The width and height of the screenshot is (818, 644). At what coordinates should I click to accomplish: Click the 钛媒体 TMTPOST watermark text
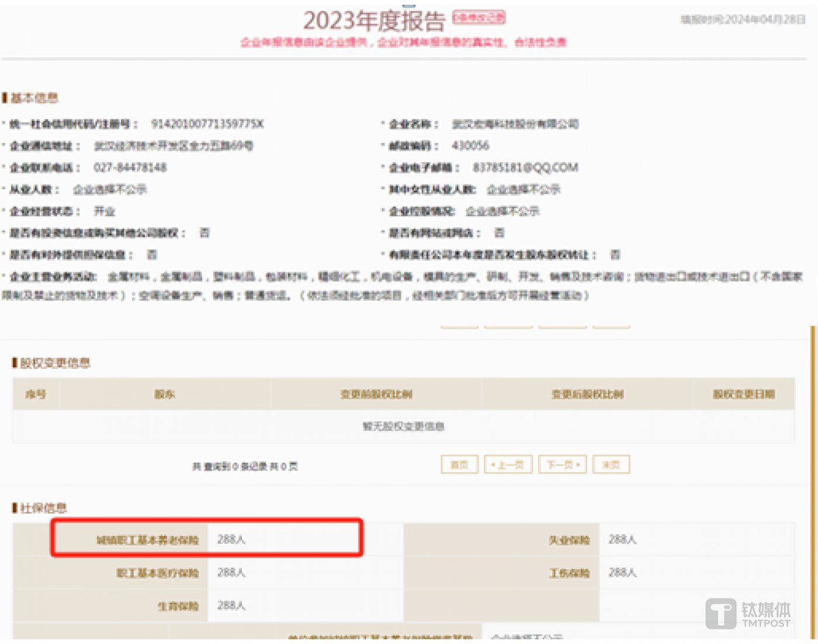765,615
